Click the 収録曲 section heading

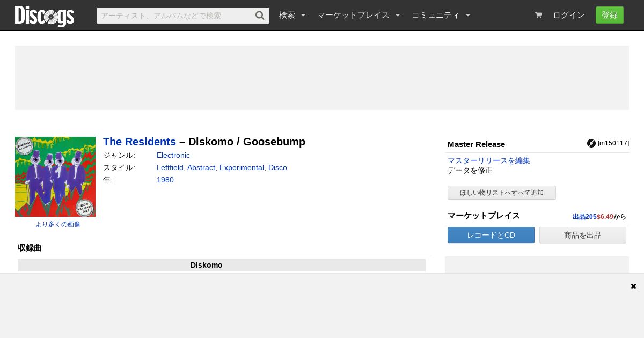(30, 248)
